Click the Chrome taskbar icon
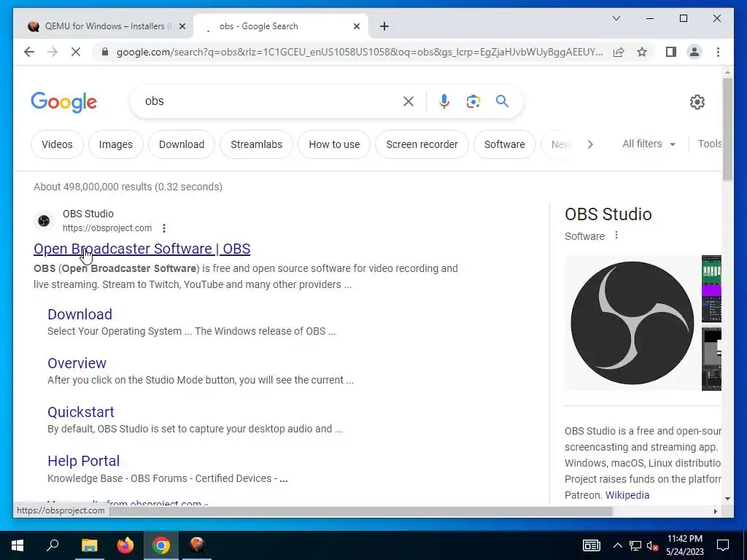 pyautogui.click(x=161, y=545)
